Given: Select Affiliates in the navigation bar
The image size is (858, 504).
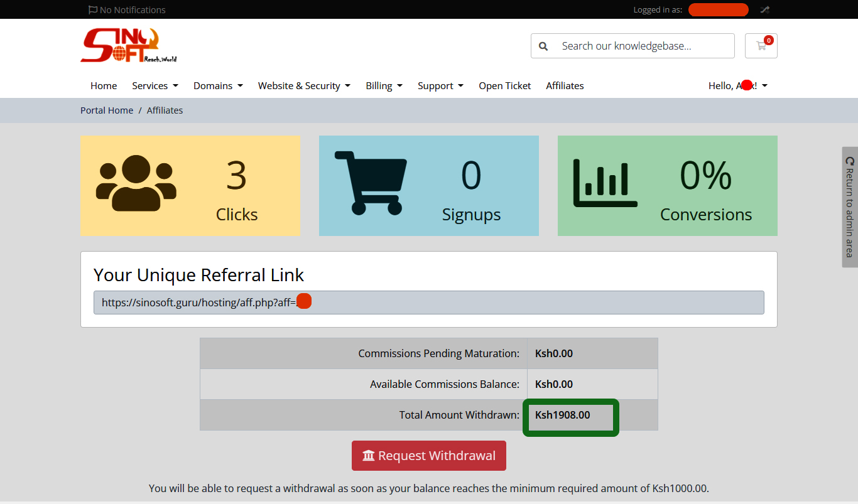Looking at the screenshot, I should (x=565, y=86).
